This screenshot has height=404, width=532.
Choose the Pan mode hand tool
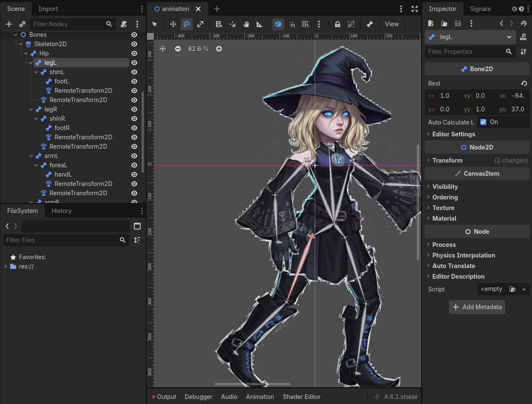pyautogui.click(x=246, y=24)
